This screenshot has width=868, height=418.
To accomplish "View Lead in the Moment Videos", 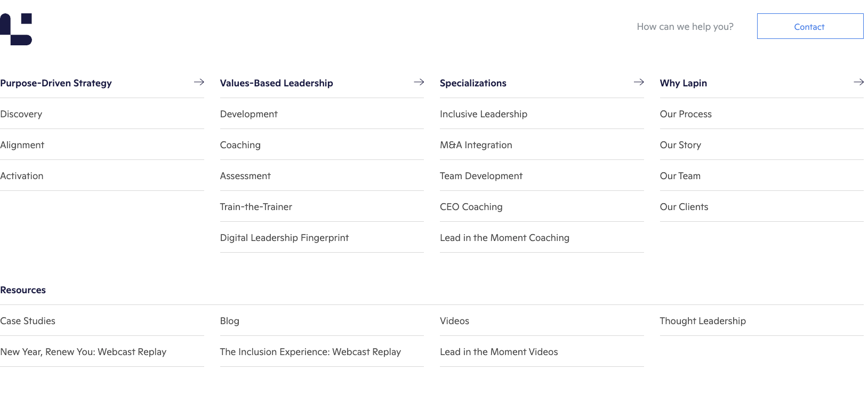I will point(499,352).
